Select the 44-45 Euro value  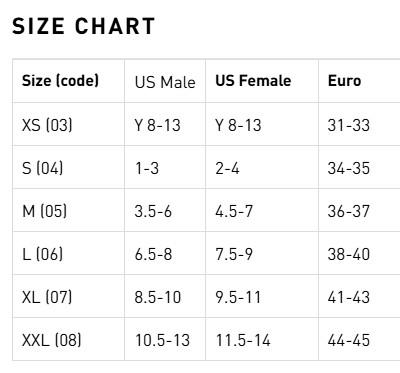[x=349, y=340]
